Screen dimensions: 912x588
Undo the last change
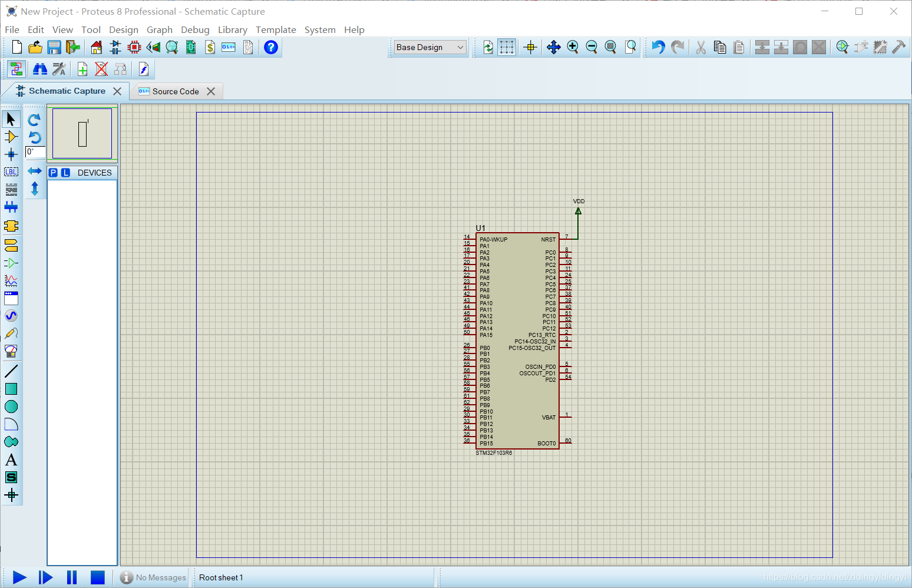pyautogui.click(x=658, y=47)
